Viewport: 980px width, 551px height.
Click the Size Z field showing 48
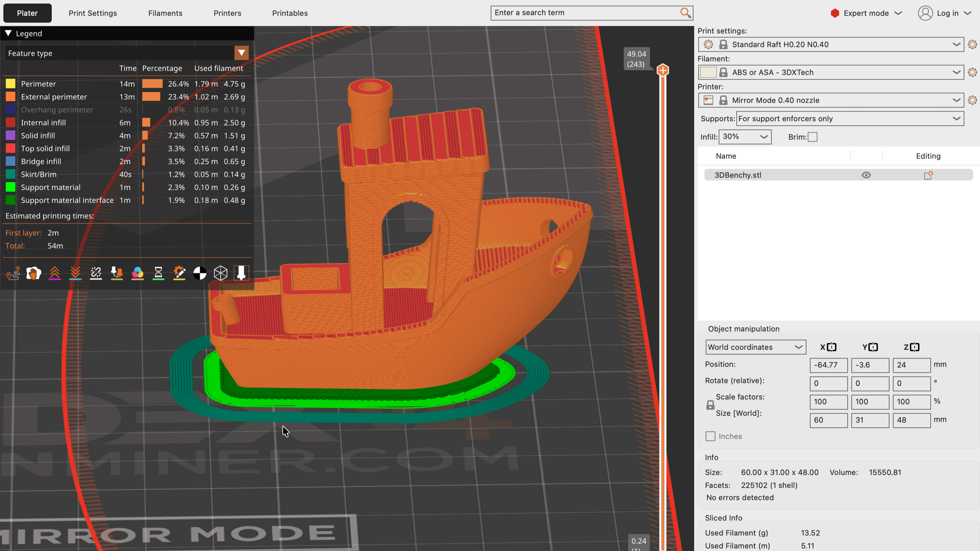(912, 421)
